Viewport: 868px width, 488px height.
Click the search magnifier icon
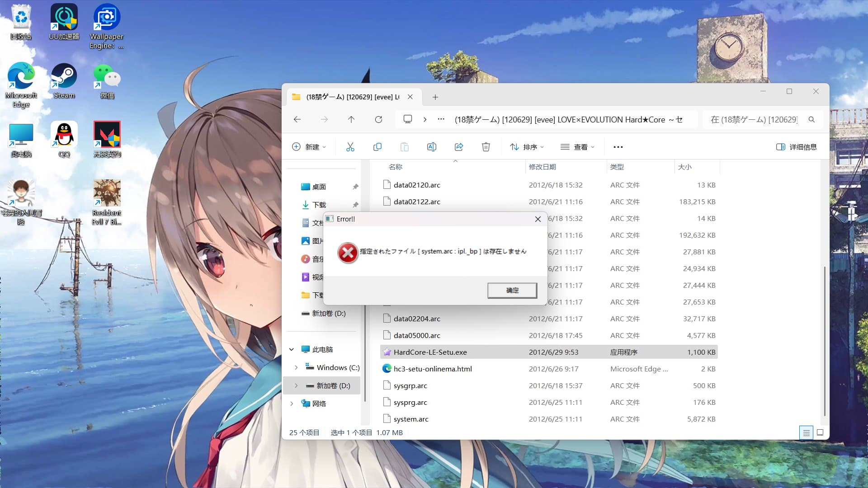[x=812, y=120]
